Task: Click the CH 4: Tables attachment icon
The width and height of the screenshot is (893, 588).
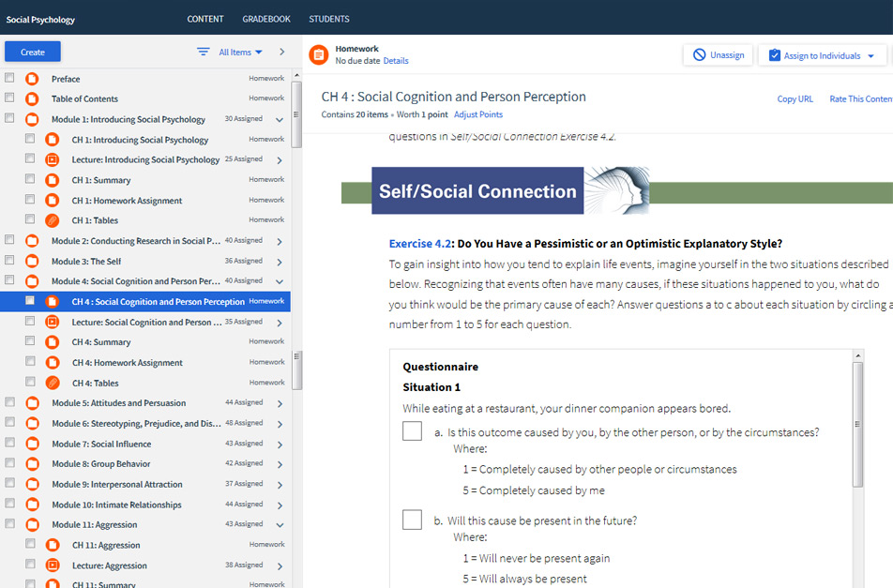Action: pos(53,383)
